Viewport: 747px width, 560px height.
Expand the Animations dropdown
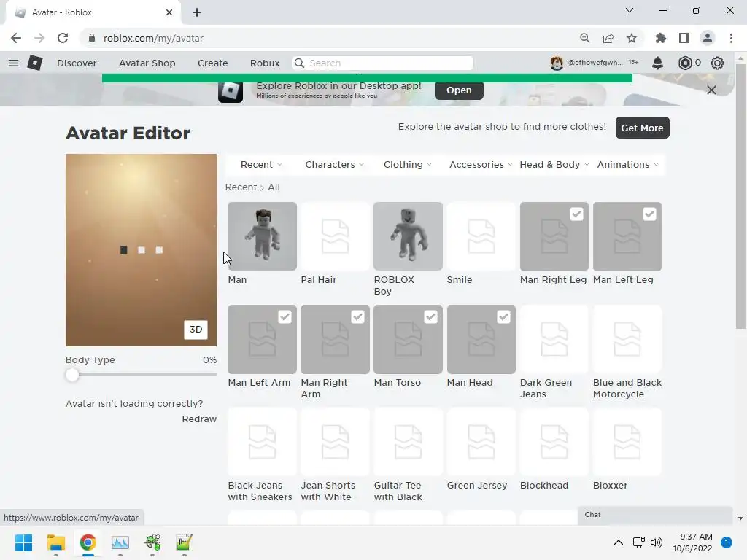point(627,164)
